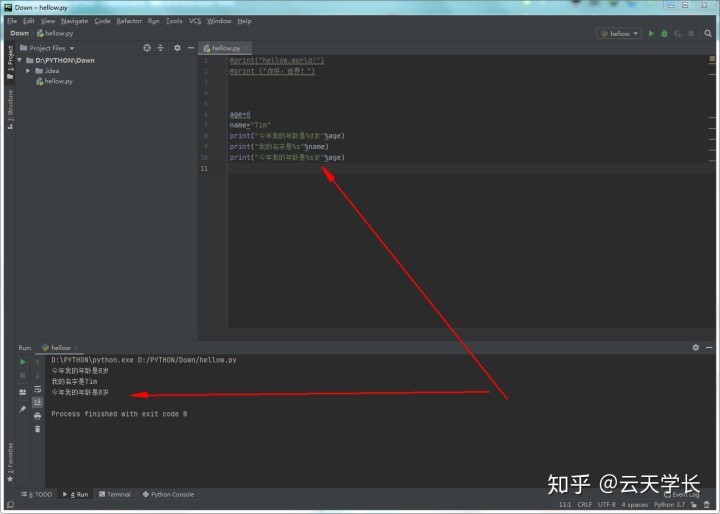Open the Navigate menu

(x=74, y=21)
